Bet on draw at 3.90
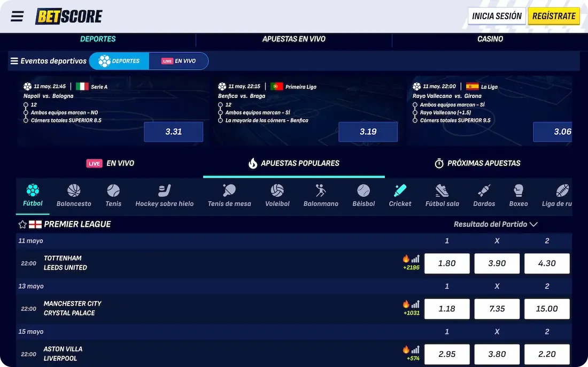588x367 pixels. point(497,263)
